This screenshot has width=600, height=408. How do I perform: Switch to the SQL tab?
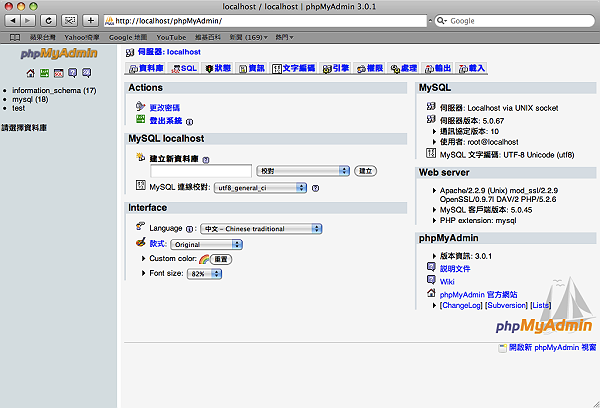pyautogui.click(x=184, y=68)
